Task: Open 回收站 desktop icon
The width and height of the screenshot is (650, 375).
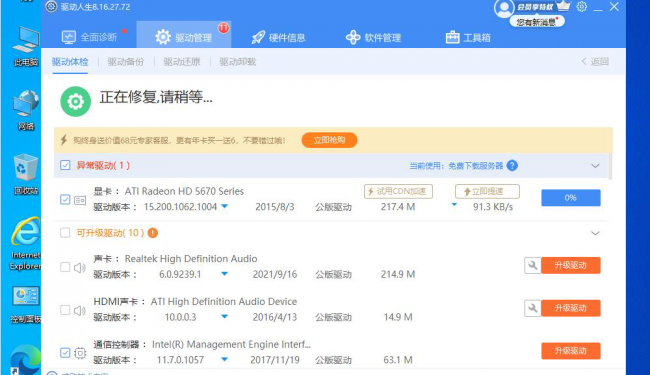Action: point(26,174)
